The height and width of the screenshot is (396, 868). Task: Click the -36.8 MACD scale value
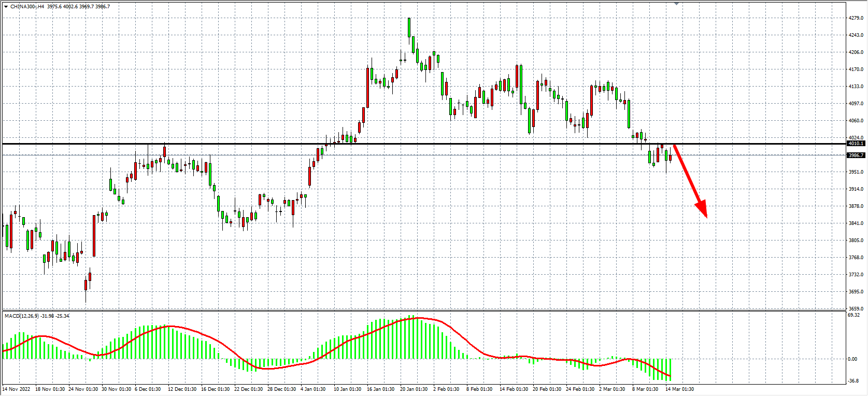coord(853,380)
